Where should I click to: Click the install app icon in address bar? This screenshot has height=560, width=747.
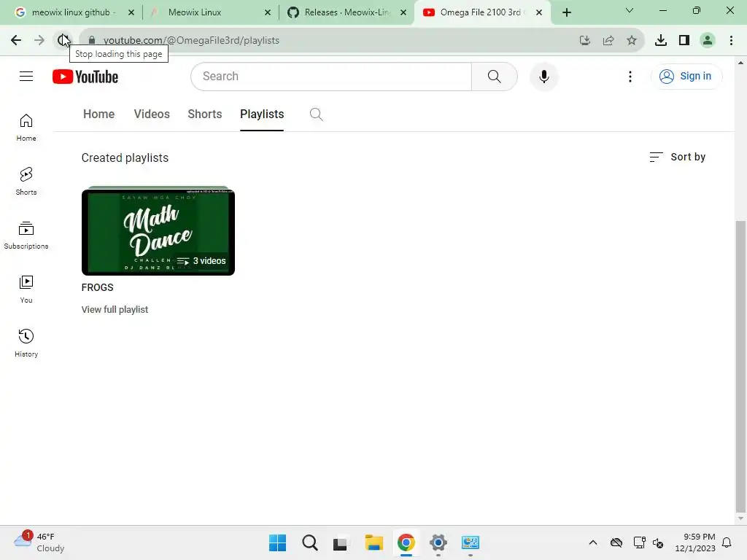(585, 41)
